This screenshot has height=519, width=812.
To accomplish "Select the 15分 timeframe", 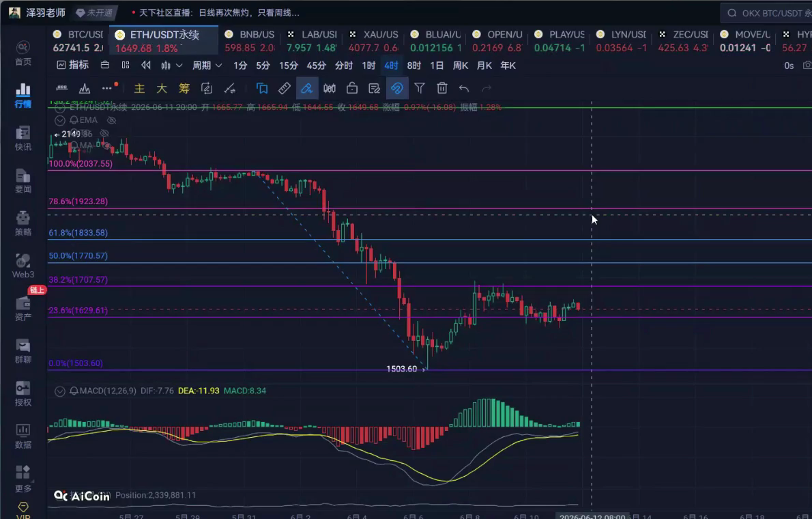I will pyautogui.click(x=289, y=66).
